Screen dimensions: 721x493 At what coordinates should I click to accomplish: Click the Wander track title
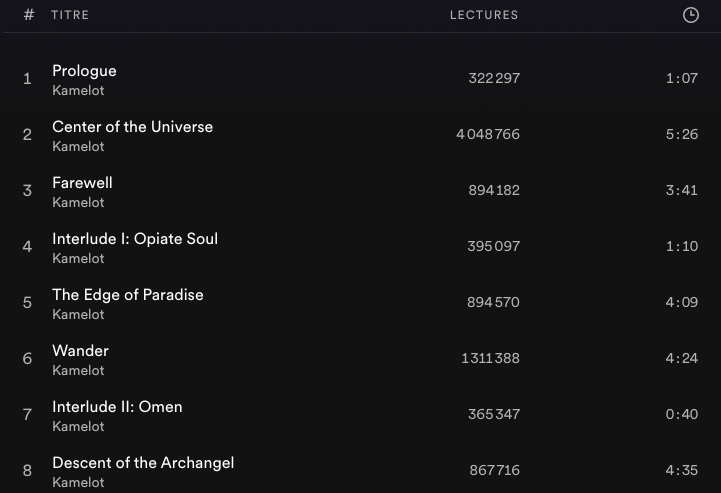(x=80, y=351)
